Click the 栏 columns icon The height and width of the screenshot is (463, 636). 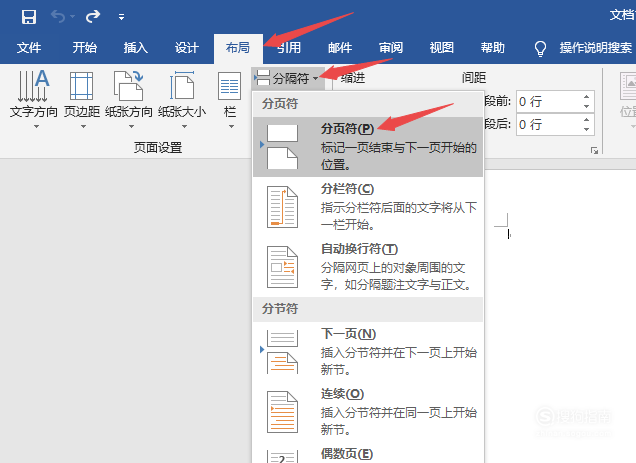[230, 86]
